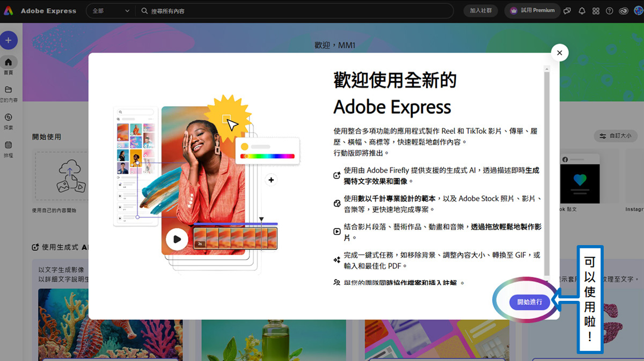
Task: Click the 以文字生成影像 card title
Action: (61, 269)
